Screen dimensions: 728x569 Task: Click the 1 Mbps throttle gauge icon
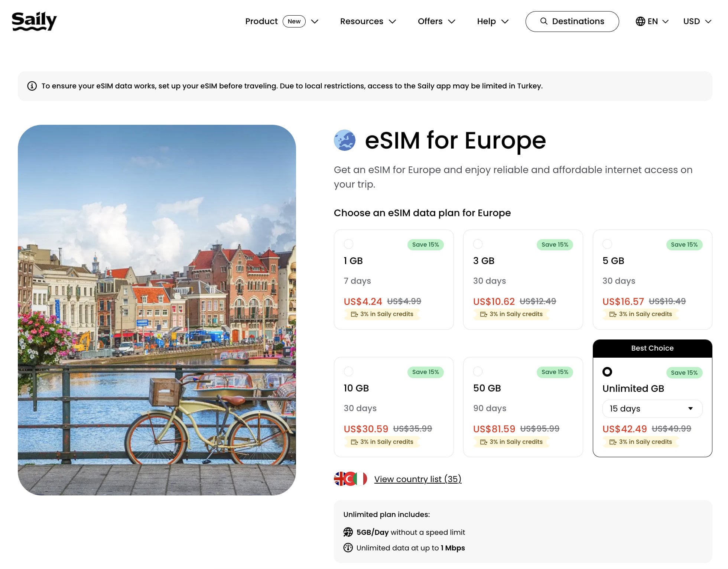click(348, 548)
